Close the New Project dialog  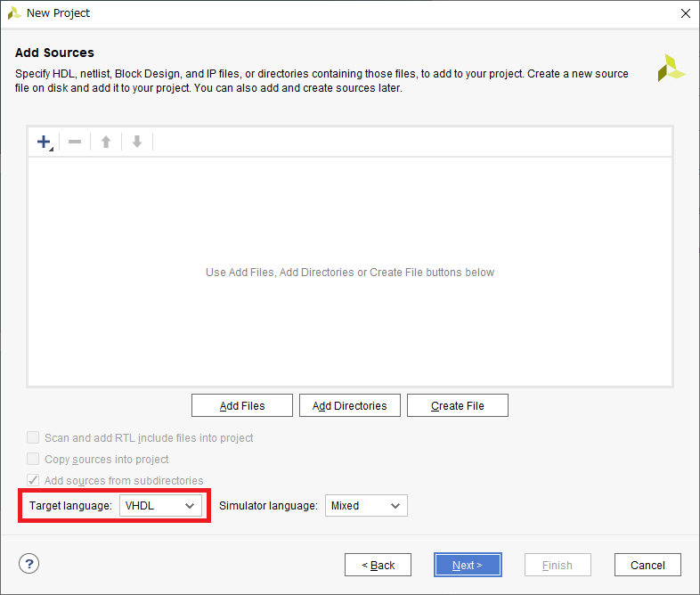[686, 13]
